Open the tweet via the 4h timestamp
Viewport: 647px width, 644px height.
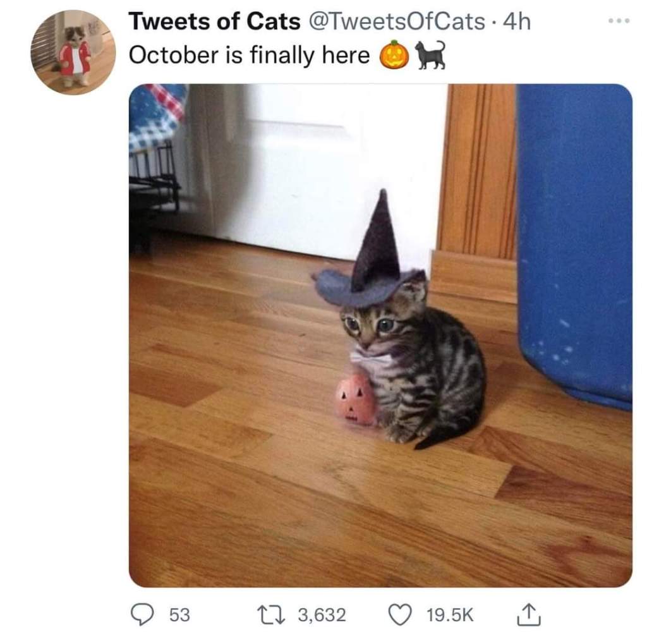(516, 22)
